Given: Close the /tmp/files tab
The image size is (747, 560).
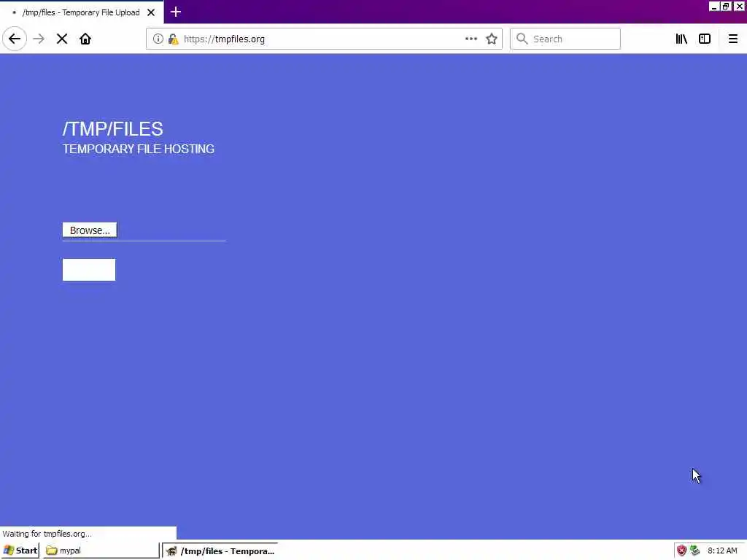Looking at the screenshot, I should tap(151, 12).
